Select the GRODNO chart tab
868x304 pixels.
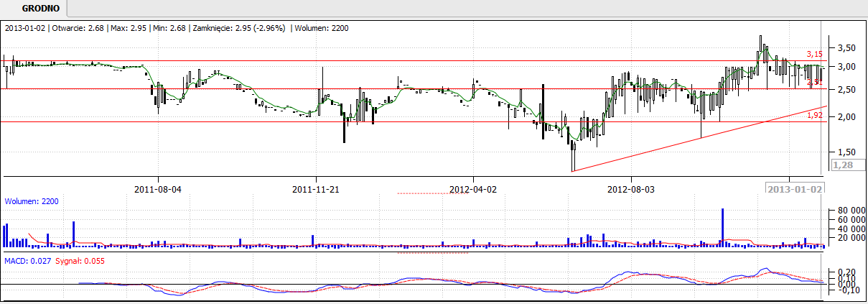click(x=34, y=9)
